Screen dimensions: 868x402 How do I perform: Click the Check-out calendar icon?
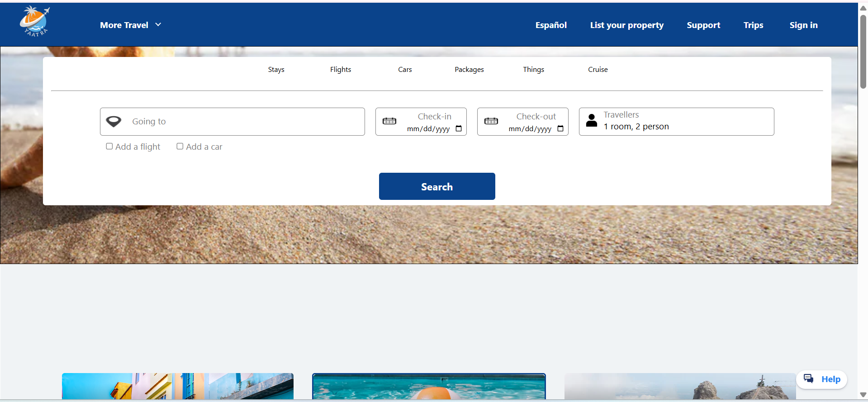[x=491, y=121]
